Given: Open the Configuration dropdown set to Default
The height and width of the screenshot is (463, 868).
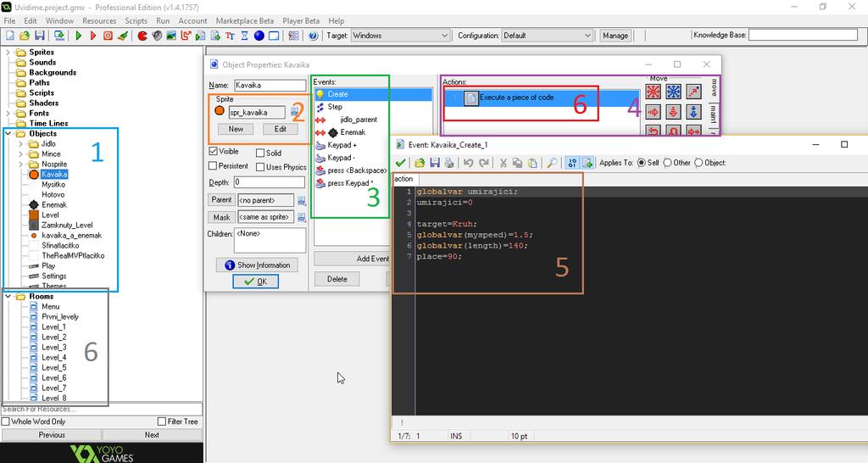Looking at the screenshot, I should coord(547,36).
